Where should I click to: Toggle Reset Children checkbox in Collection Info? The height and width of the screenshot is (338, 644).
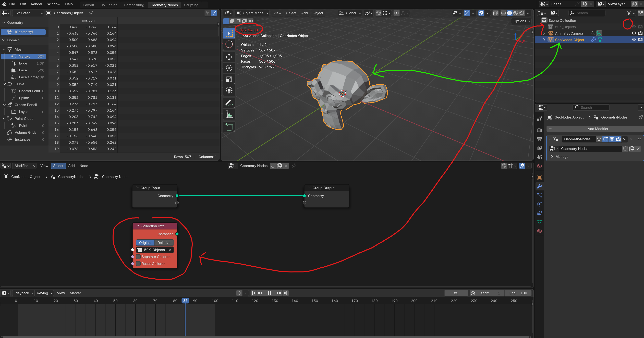pyautogui.click(x=138, y=264)
